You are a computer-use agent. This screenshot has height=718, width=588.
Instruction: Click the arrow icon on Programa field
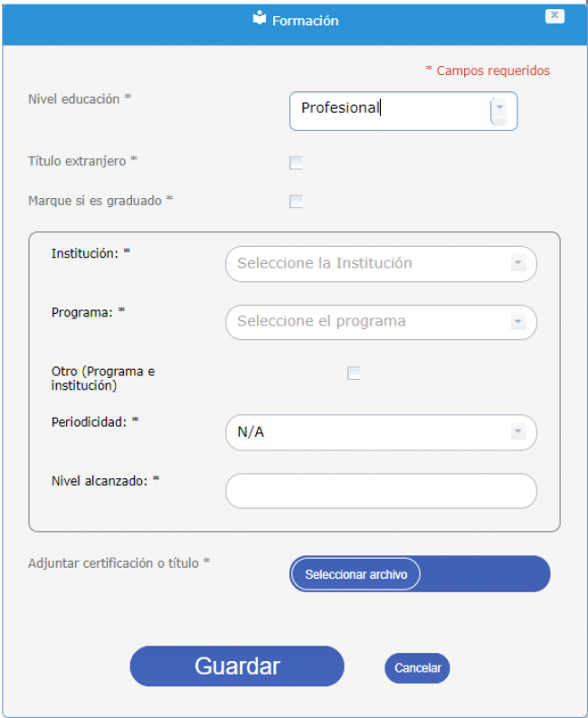[x=517, y=321]
